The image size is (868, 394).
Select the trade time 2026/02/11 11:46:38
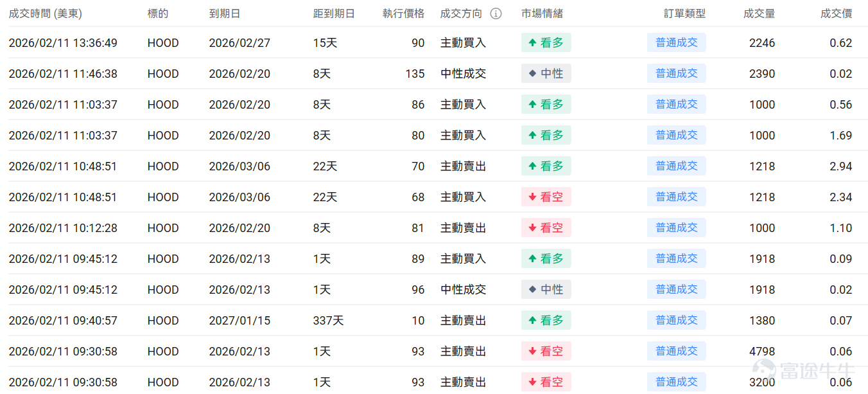coord(63,74)
